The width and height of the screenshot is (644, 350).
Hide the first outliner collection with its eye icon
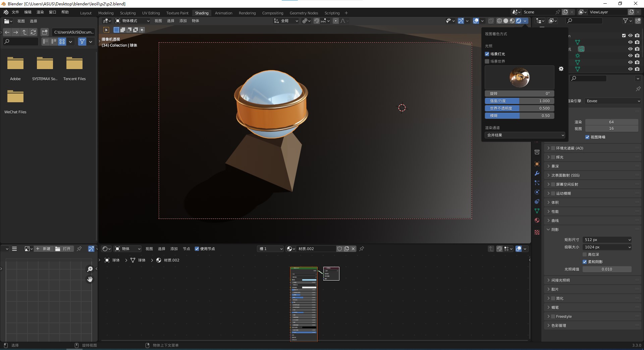pos(630,36)
